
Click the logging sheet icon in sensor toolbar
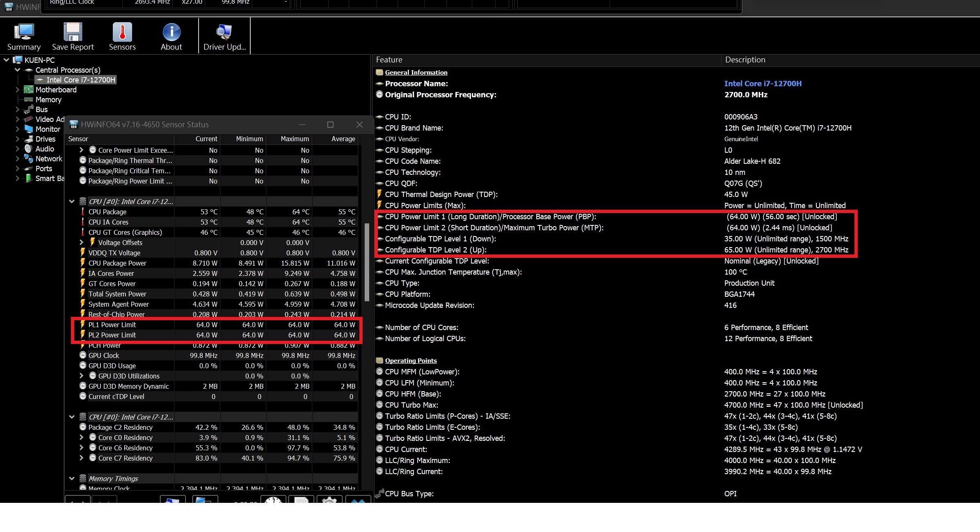pyautogui.click(x=302, y=499)
